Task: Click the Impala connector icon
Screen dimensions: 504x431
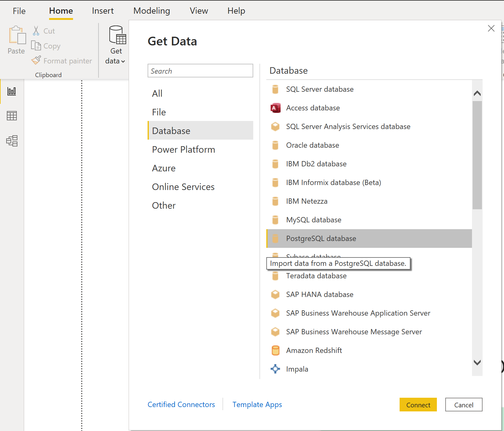Action: pos(275,369)
